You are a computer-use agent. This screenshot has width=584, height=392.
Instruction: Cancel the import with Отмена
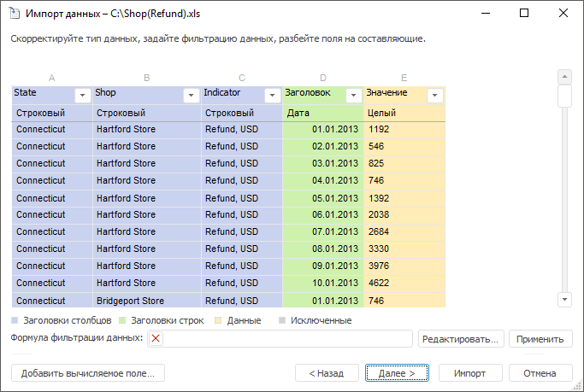pyautogui.click(x=540, y=373)
